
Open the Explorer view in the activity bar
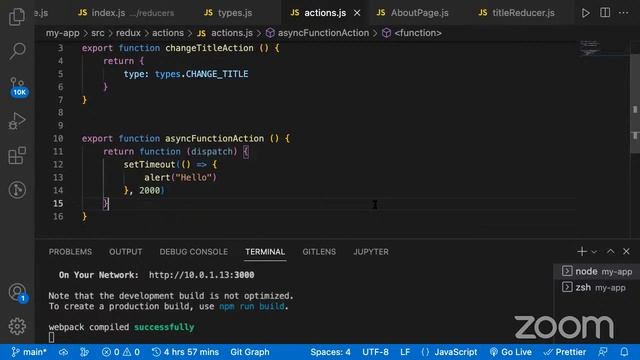[17, 17]
